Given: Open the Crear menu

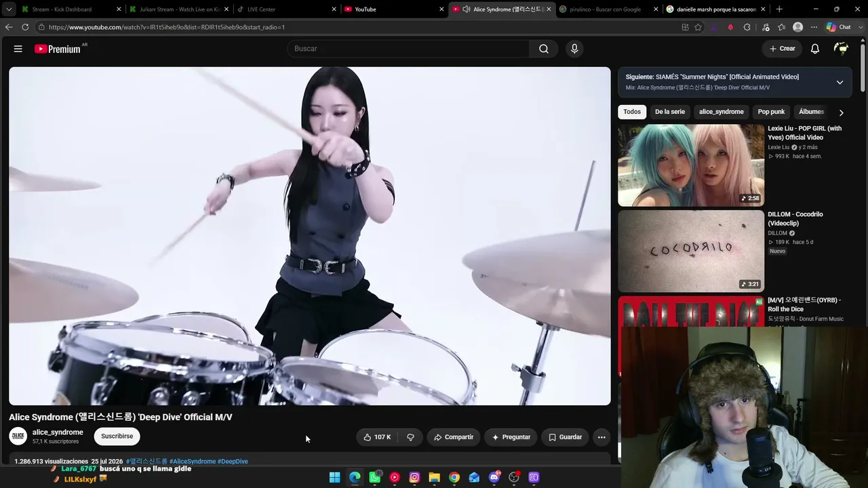Looking at the screenshot, I should (782, 49).
